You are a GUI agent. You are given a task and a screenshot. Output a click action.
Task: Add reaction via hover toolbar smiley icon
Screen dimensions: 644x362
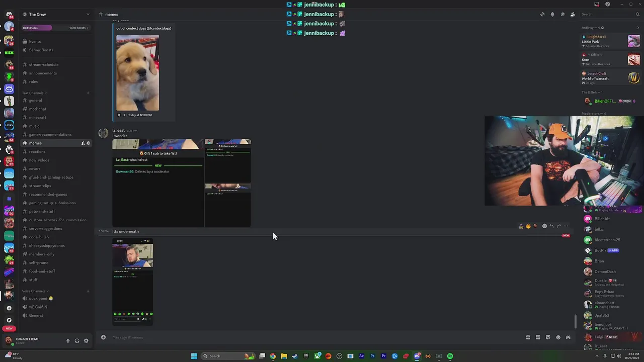point(544,226)
